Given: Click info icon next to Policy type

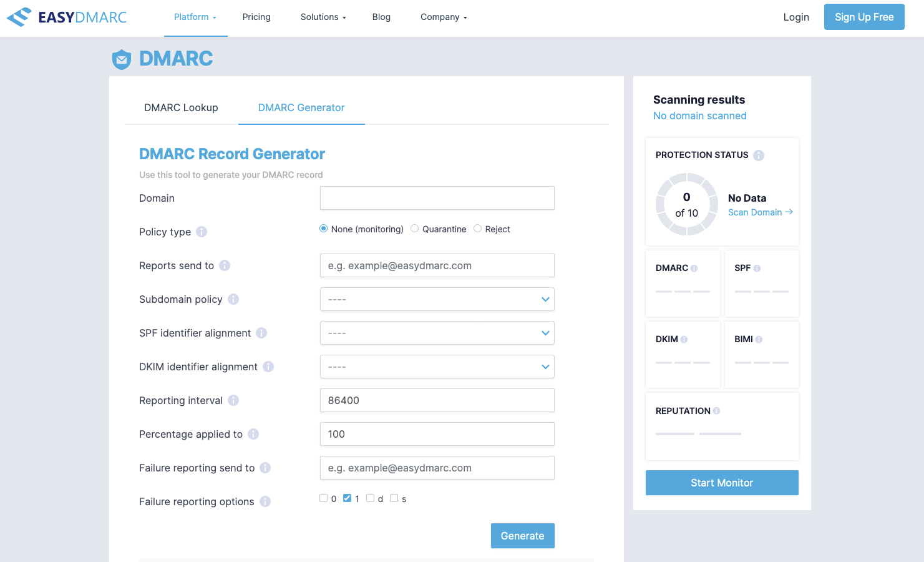Looking at the screenshot, I should [202, 232].
